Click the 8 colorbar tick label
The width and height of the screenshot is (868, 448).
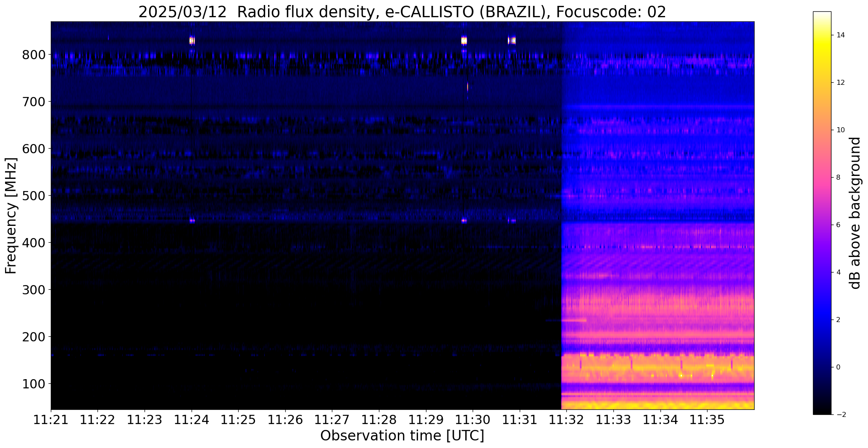coord(838,178)
